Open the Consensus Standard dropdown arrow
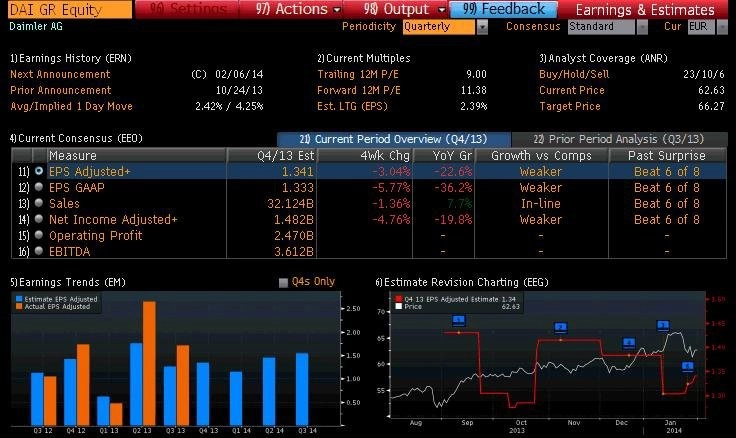This screenshot has height=438, width=736. click(642, 27)
